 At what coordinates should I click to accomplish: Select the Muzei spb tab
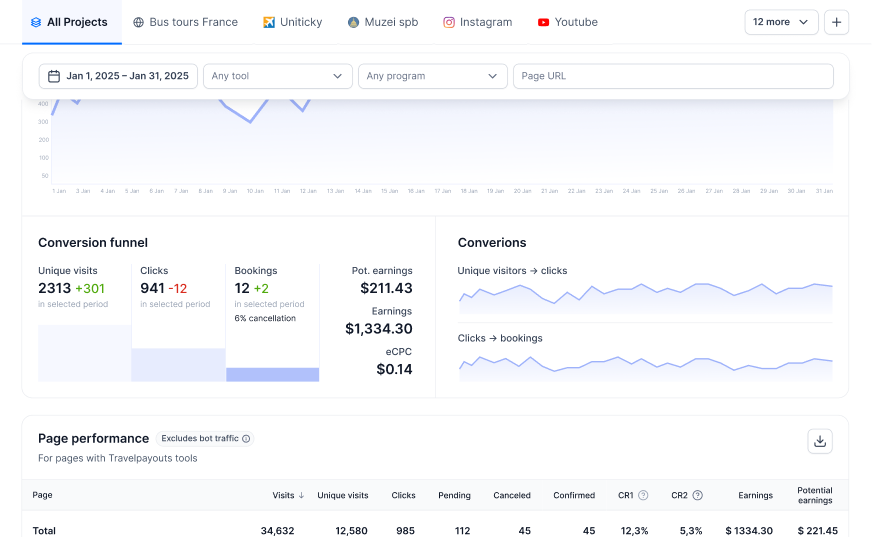point(383,22)
